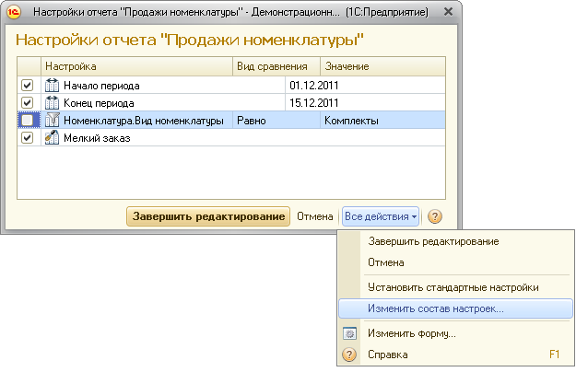Choose Установить стандартные настройки from menu

[x=453, y=287]
